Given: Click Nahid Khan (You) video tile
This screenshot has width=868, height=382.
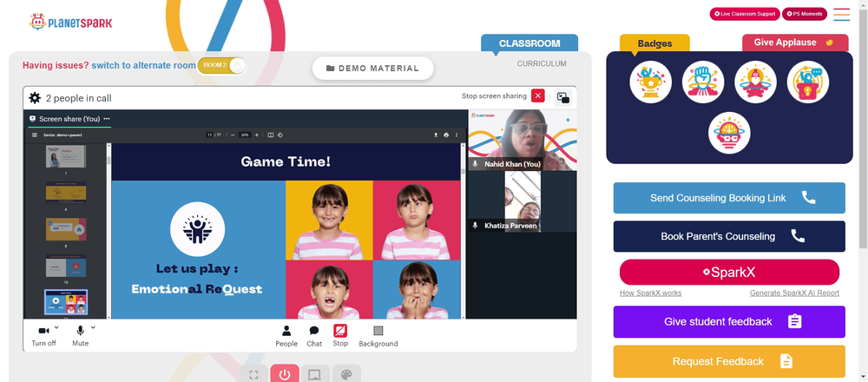Looking at the screenshot, I should tap(523, 140).
